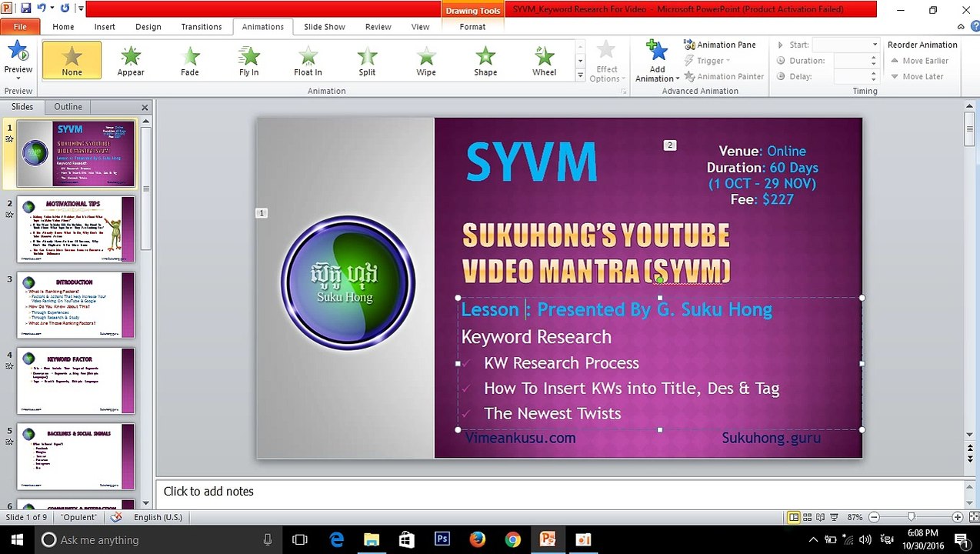
Task: Click the zoom percentage 87%
Action: [x=854, y=517]
